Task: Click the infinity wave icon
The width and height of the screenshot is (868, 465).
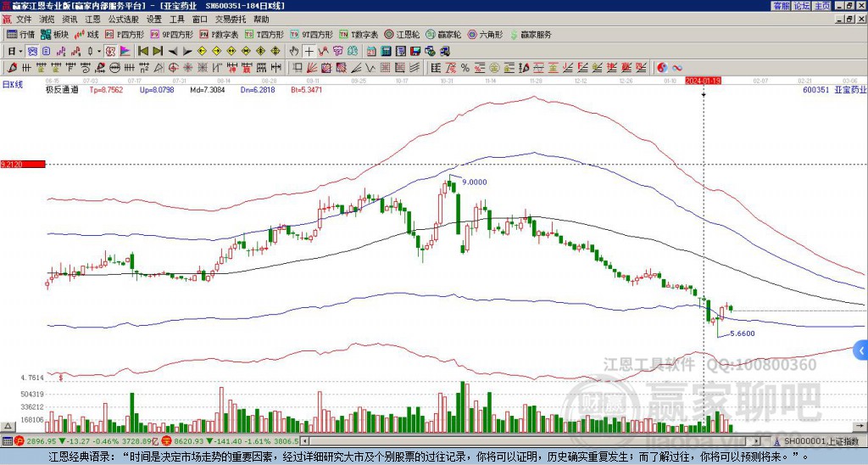Action: [x=677, y=68]
